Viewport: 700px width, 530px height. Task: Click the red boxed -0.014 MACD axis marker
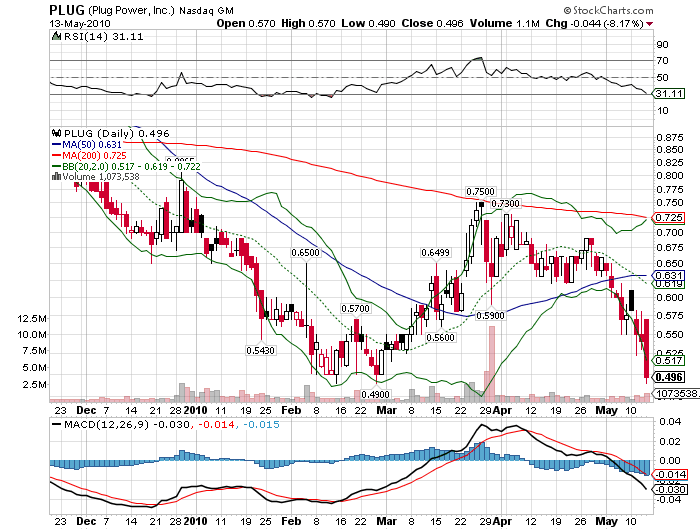coord(670,475)
